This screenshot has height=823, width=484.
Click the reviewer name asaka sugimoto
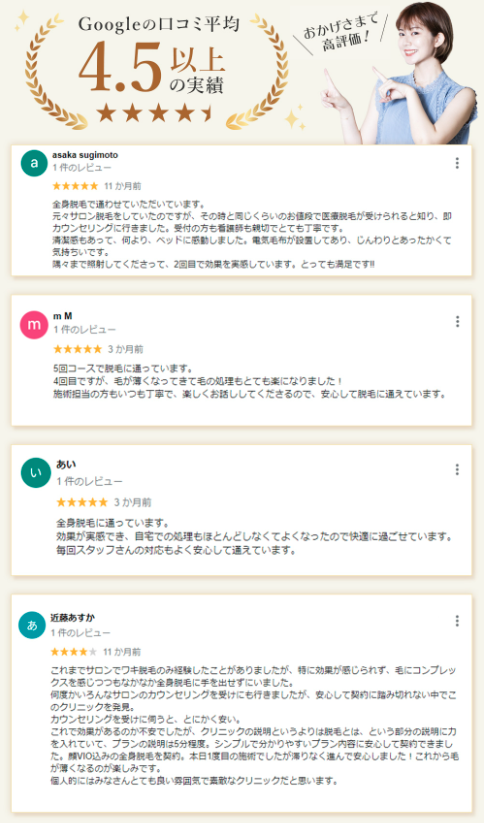point(85,155)
